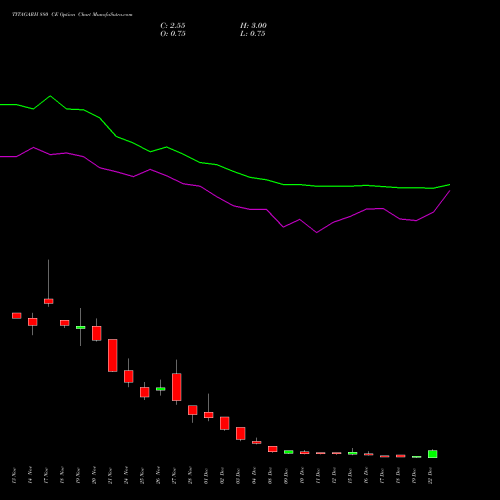Viewport: 500px width, 500px height.
Task: Click the high value H: 3.00
Action: pos(253,26)
